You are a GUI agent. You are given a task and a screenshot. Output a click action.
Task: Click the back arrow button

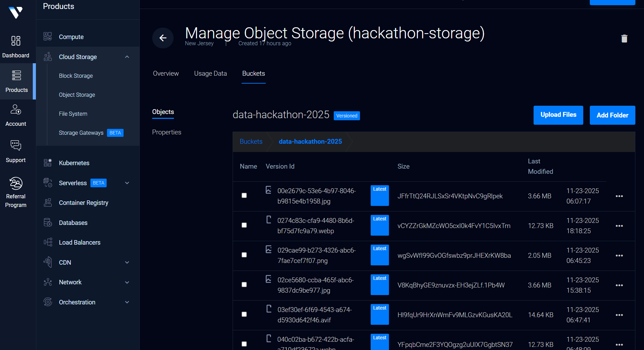[x=163, y=38]
